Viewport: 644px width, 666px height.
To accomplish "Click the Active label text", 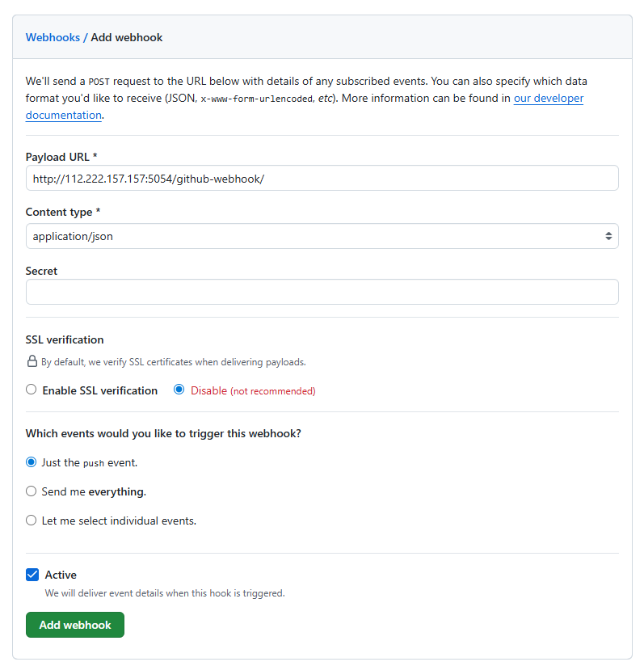I will (61, 575).
